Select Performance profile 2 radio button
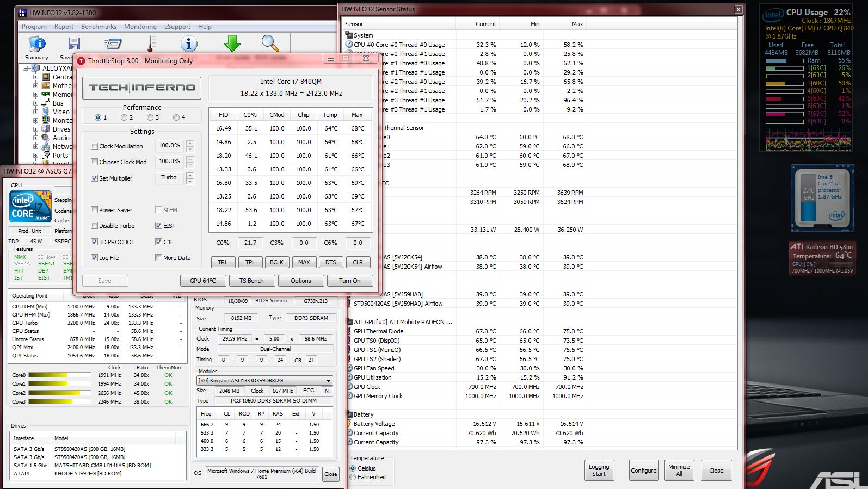The height and width of the screenshot is (489, 868). point(124,117)
